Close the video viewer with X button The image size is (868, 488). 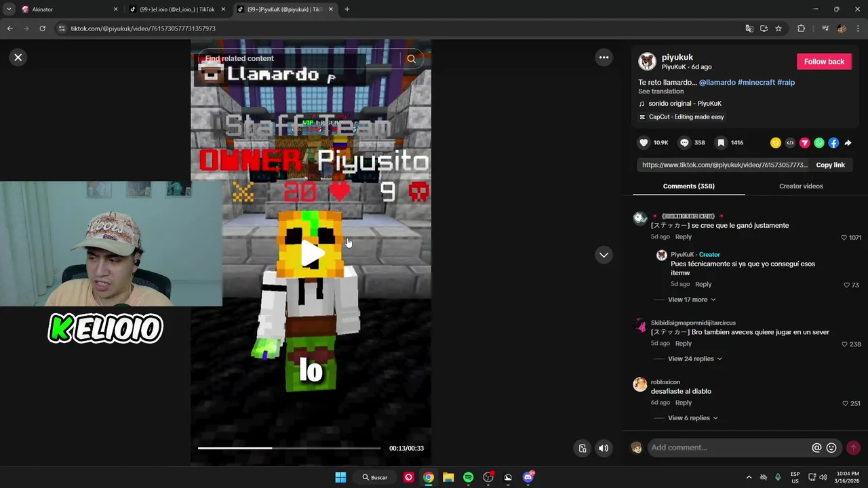18,58
